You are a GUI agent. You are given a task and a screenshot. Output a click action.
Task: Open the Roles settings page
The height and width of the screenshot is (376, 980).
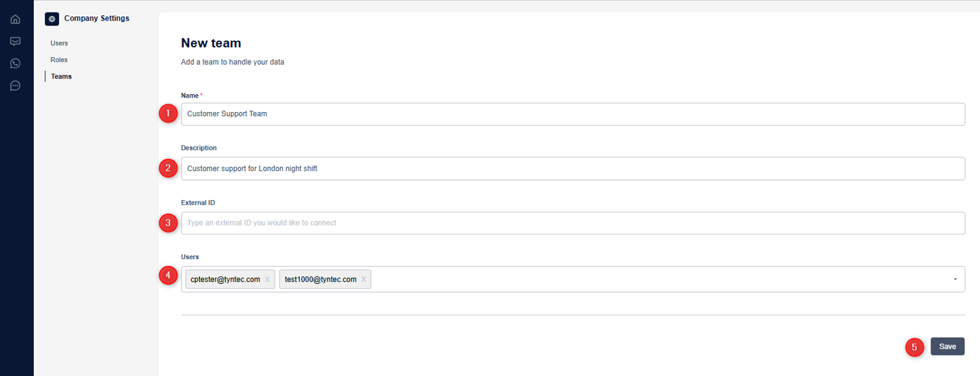click(59, 60)
